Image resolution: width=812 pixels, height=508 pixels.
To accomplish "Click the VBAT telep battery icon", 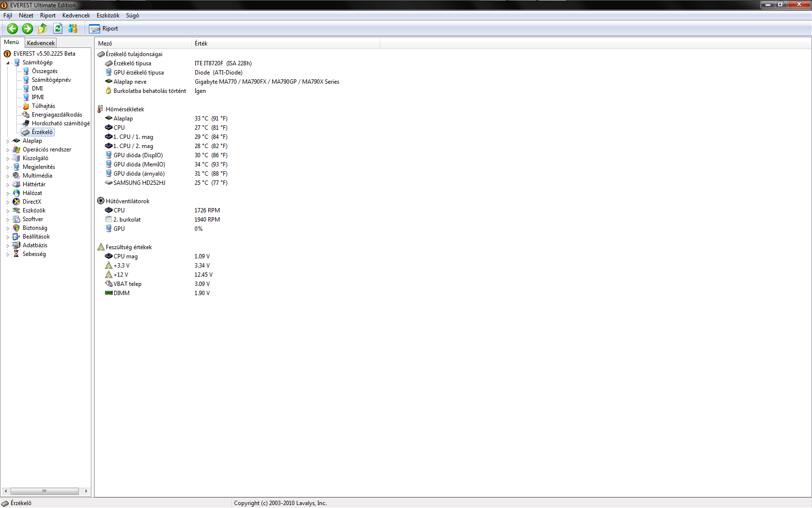I will pos(109,284).
